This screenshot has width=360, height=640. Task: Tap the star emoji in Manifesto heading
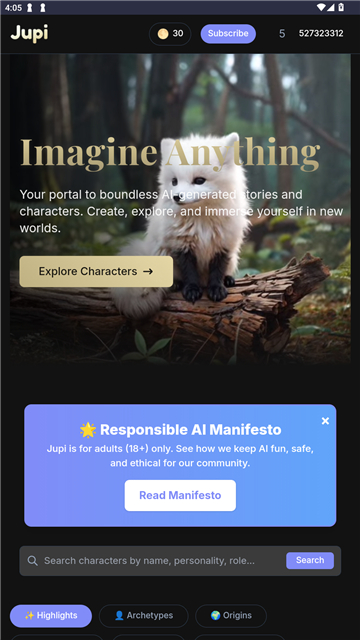pyautogui.click(x=88, y=430)
